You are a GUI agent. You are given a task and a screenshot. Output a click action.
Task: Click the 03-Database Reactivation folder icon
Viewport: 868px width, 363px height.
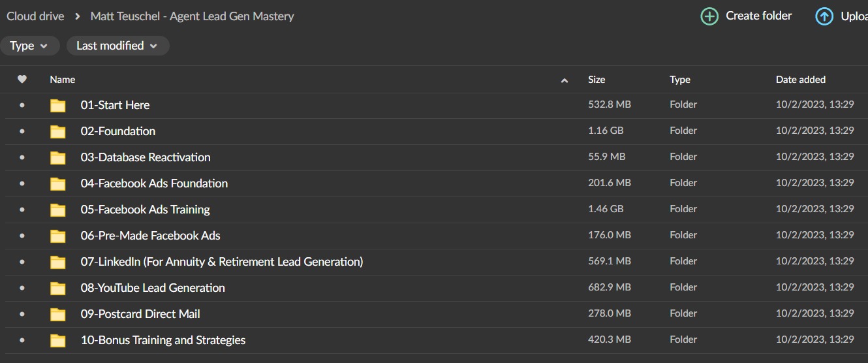tap(58, 157)
